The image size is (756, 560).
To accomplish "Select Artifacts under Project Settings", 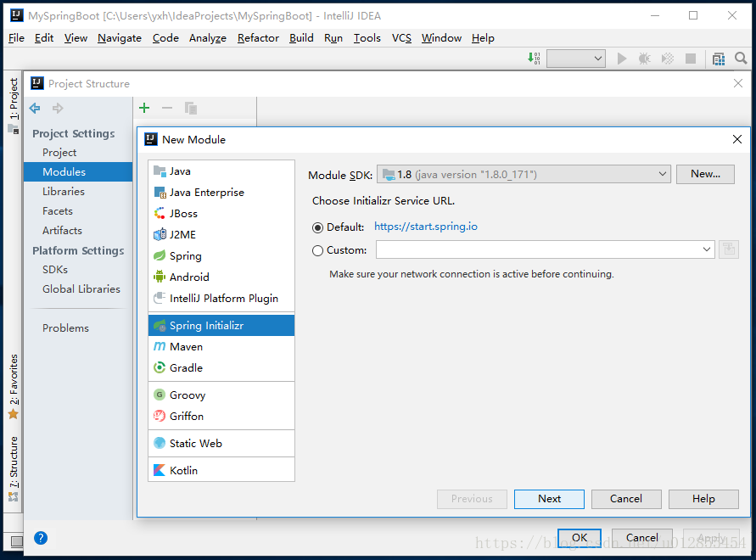I will [x=78, y=231].
